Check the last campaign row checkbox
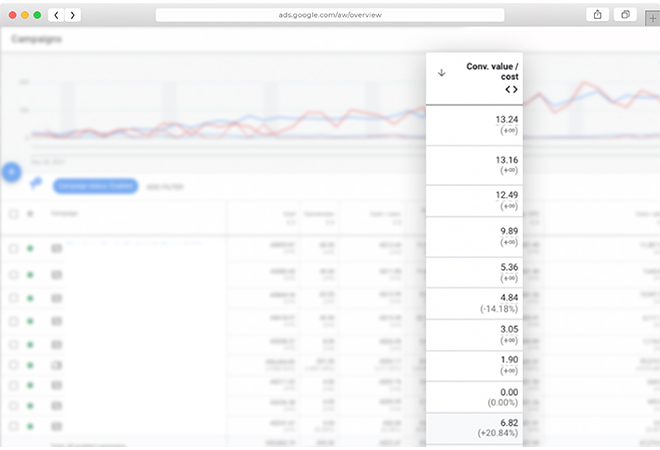Screen dimensions: 660x450 coord(13,424)
